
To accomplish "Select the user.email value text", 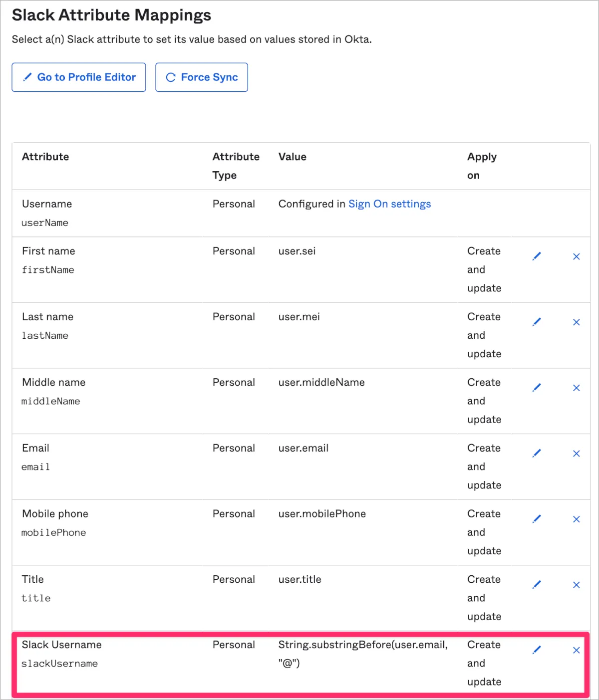I will [303, 448].
